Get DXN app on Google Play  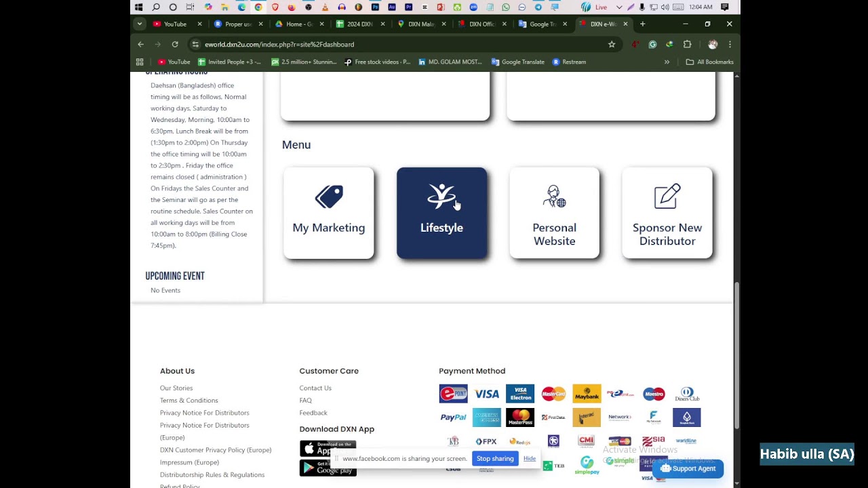click(328, 468)
